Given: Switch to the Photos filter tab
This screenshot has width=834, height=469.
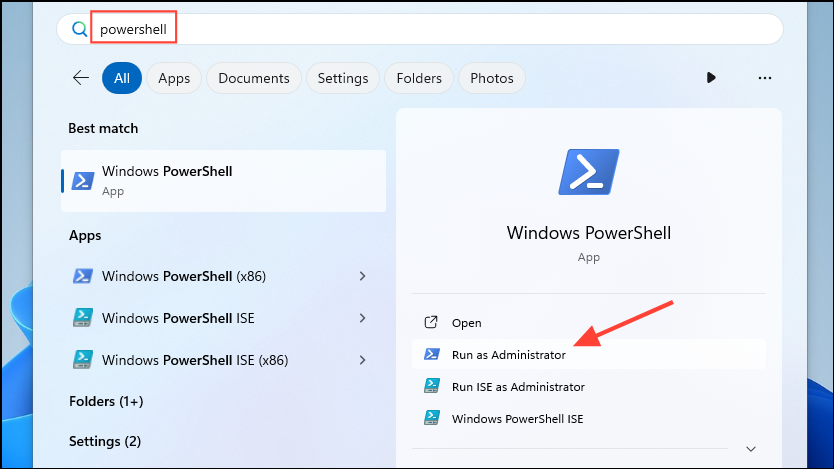Looking at the screenshot, I should click(x=491, y=78).
